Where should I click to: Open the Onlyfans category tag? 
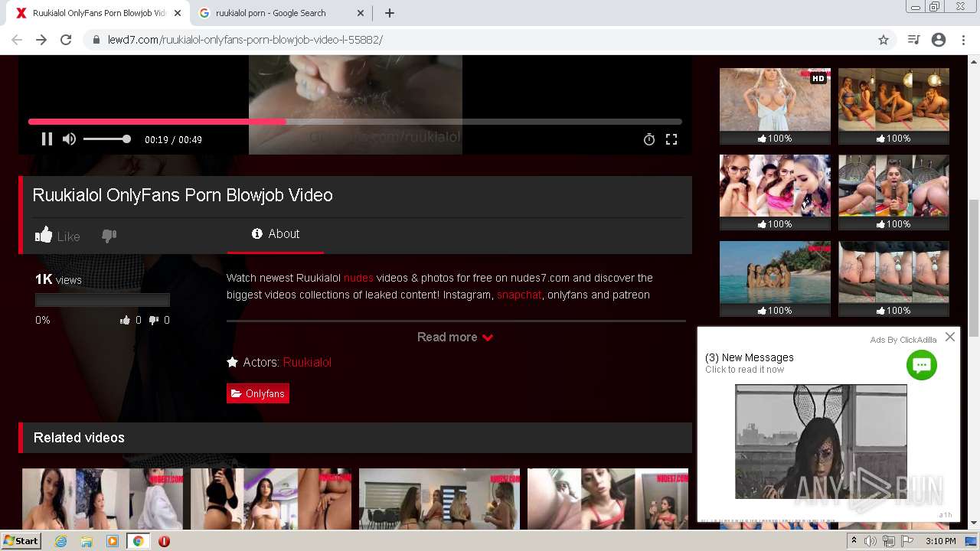(258, 393)
